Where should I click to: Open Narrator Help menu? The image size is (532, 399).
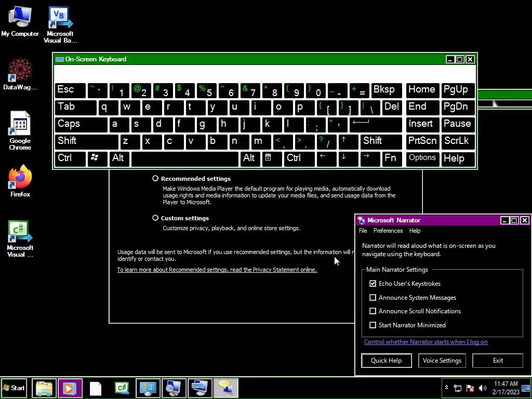(x=415, y=231)
